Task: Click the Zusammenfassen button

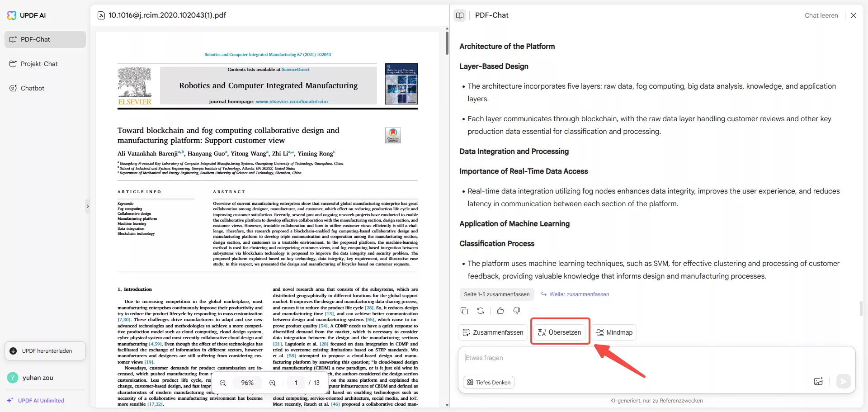Action: [x=493, y=332]
